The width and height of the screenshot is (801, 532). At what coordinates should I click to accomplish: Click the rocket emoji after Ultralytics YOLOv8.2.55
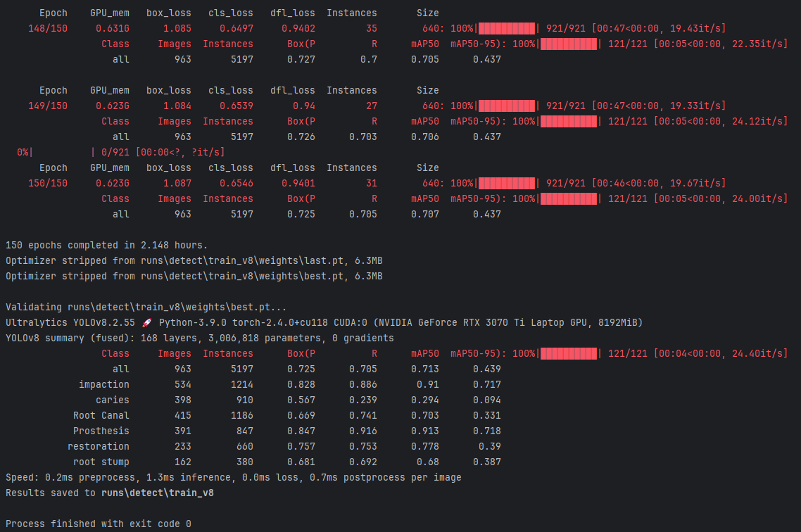147,323
